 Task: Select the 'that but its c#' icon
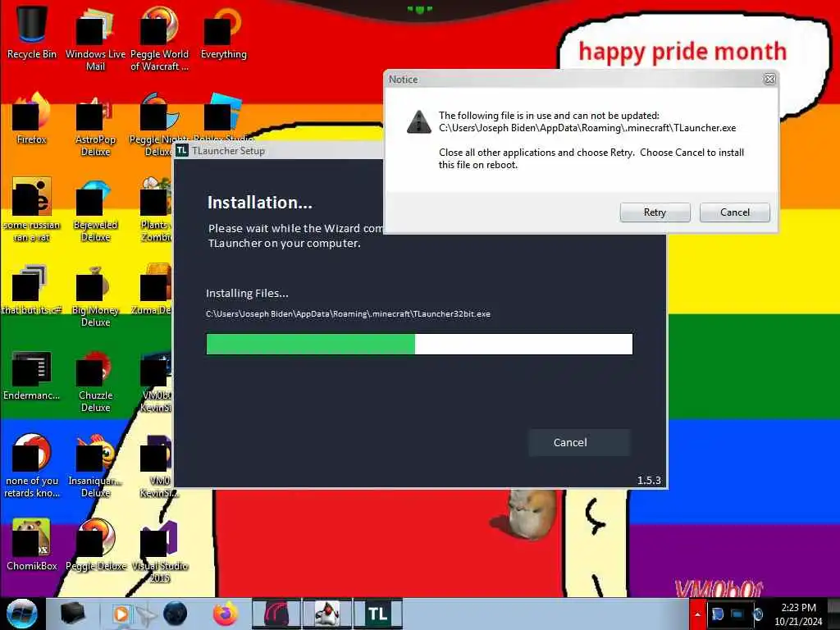(x=32, y=290)
